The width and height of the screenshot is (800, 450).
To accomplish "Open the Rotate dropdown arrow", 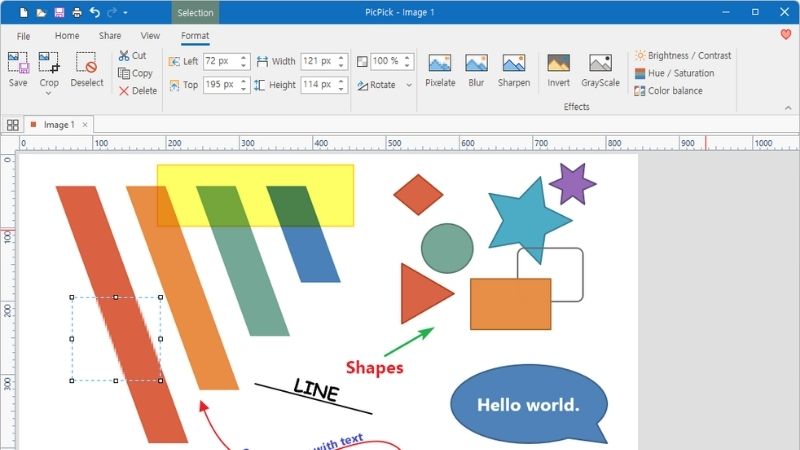I will tap(409, 85).
